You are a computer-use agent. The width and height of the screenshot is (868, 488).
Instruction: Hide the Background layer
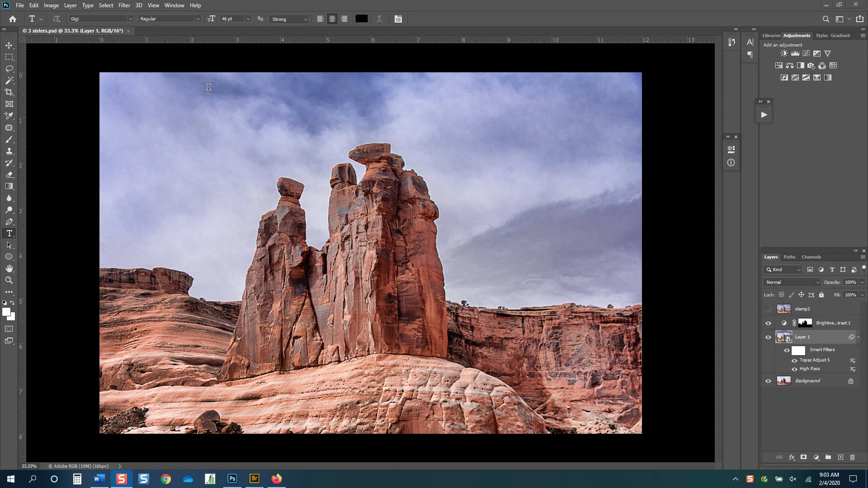click(768, 381)
